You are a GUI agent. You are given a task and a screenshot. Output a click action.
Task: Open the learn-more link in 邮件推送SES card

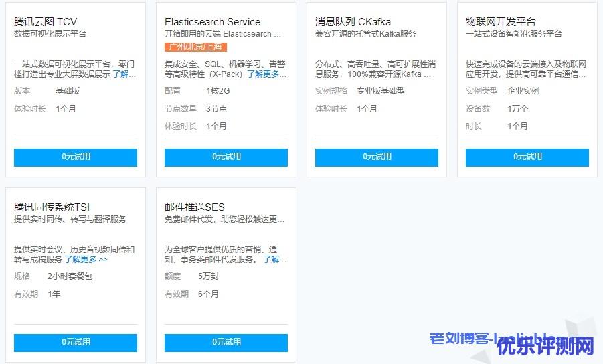point(274,260)
